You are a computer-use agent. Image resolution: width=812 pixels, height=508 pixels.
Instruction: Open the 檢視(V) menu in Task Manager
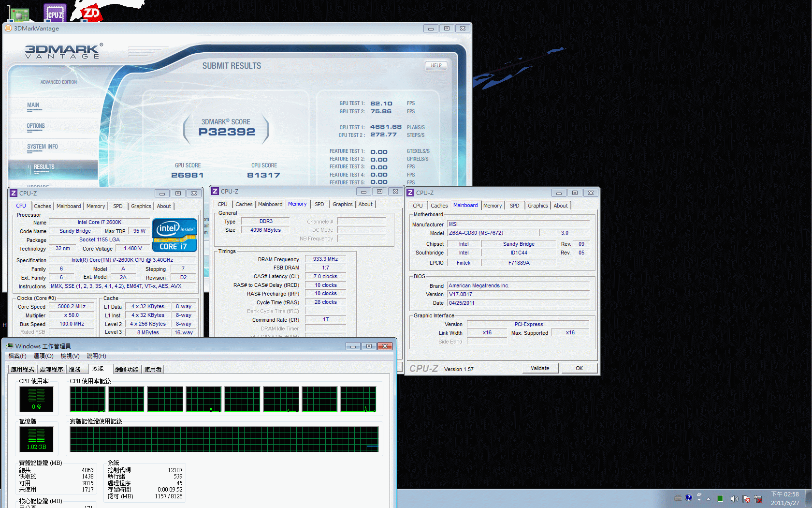(70, 356)
